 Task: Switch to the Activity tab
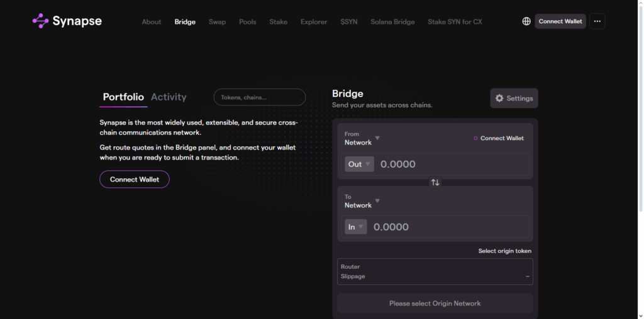(169, 97)
